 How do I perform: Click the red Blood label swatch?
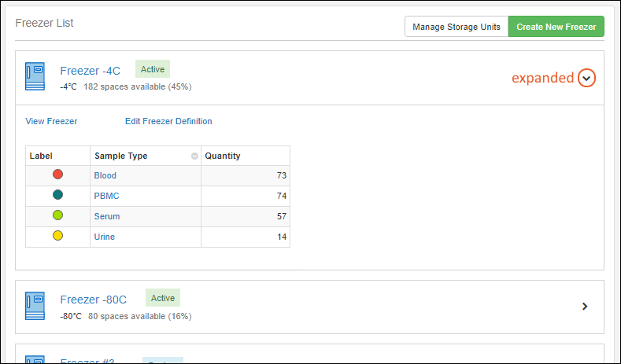tap(57, 175)
